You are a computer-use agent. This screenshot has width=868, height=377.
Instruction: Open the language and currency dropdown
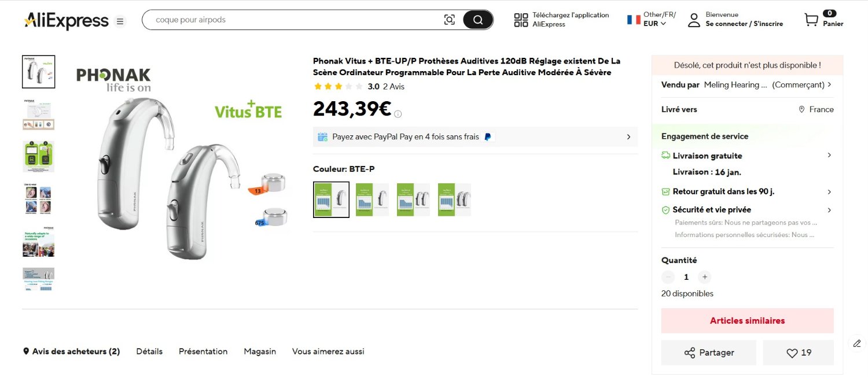coord(652,20)
